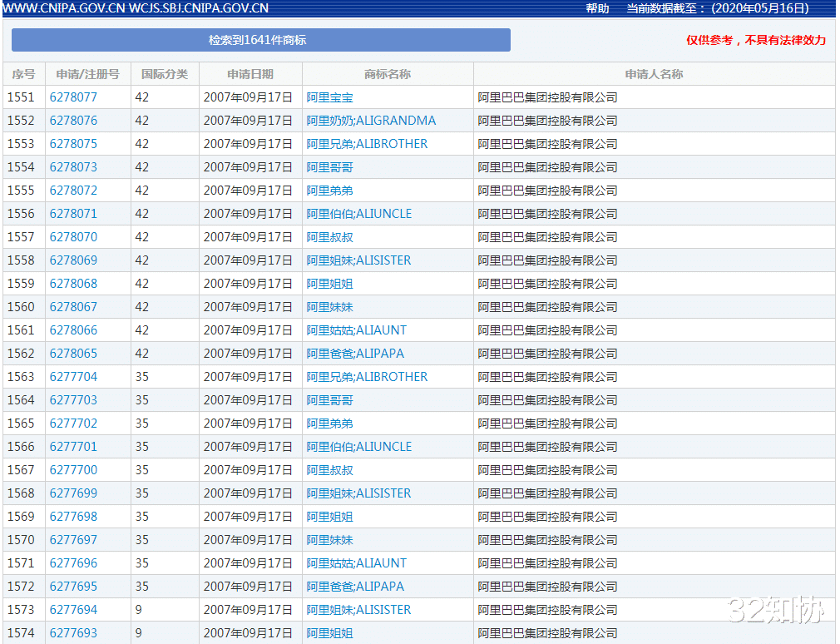Open registration number 6278067
This screenshot has height=644, width=840.
[x=73, y=307]
